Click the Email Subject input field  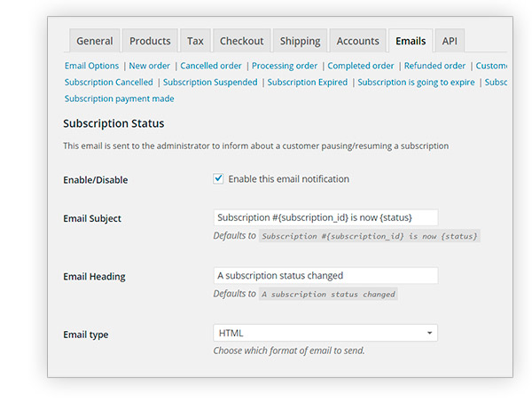pyautogui.click(x=325, y=217)
